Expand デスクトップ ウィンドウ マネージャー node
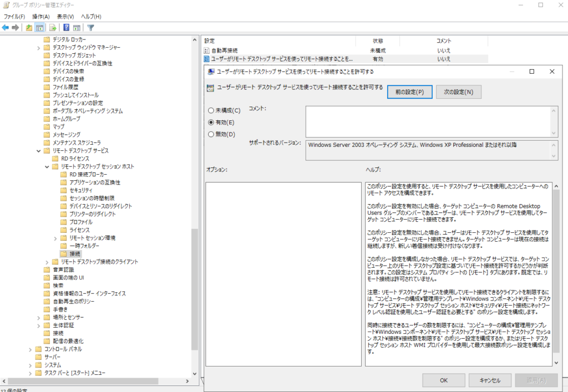Image resolution: width=568 pixels, height=392 pixels. (39, 48)
